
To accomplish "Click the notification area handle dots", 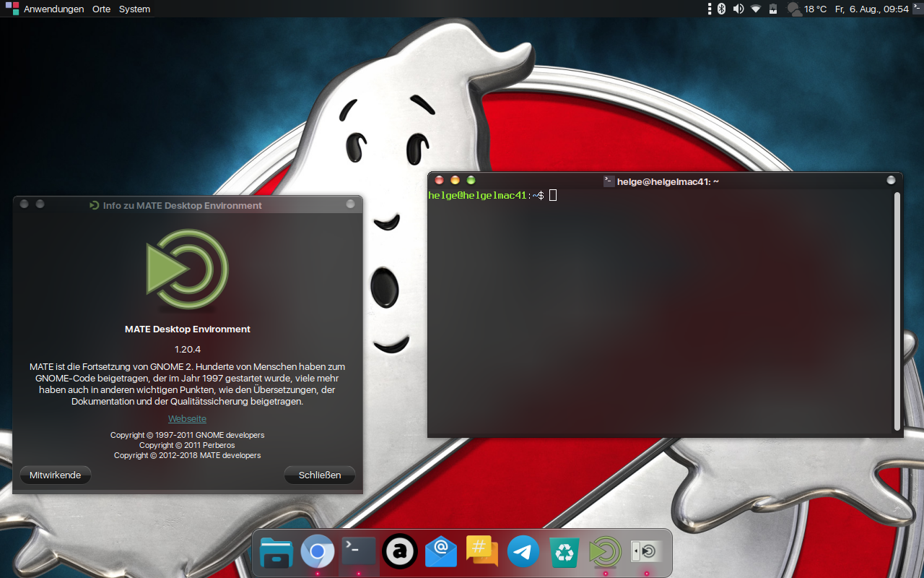I will pyautogui.click(x=710, y=9).
